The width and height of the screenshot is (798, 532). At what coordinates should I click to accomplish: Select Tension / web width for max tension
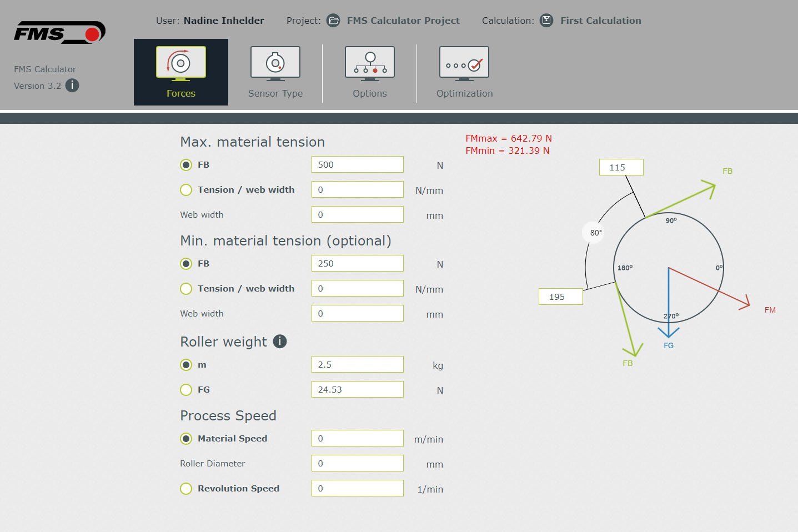point(186,190)
